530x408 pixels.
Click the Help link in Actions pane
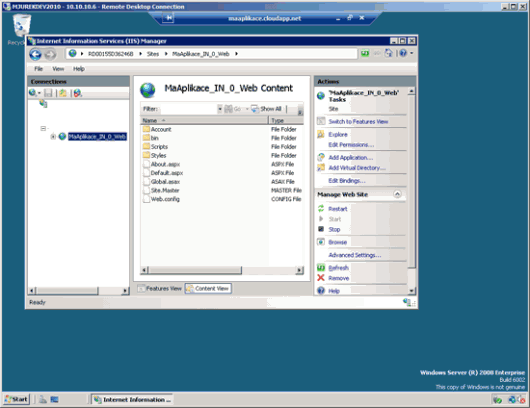[x=334, y=291]
